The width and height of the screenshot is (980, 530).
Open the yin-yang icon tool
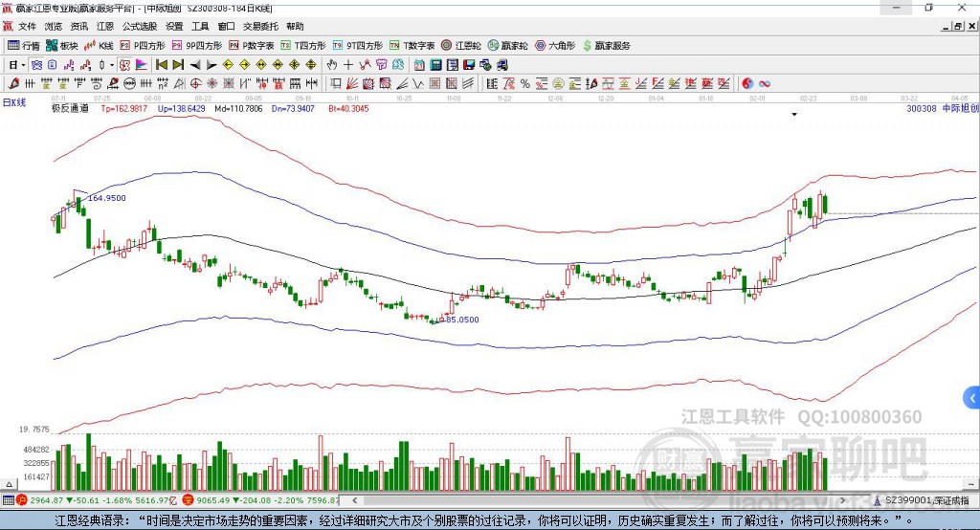click(x=747, y=84)
